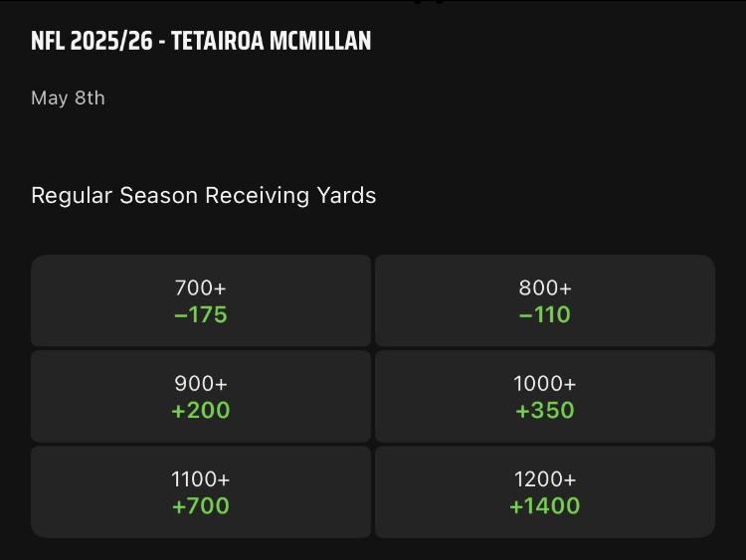Viewport: 746px width, 560px height.
Task: Select the 700+ receiving yards option
Action: click(201, 301)
